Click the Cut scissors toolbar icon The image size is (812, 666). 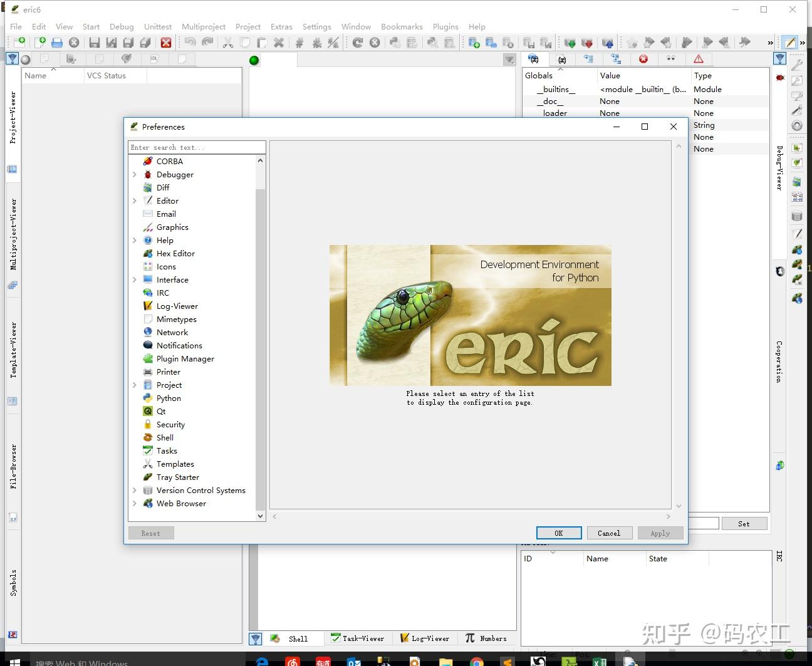[228, 42]
